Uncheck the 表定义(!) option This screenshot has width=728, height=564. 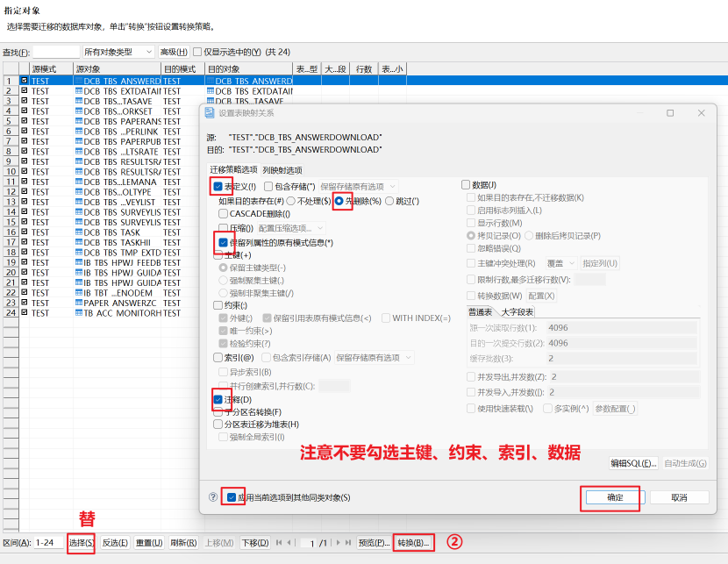(217, 185)
